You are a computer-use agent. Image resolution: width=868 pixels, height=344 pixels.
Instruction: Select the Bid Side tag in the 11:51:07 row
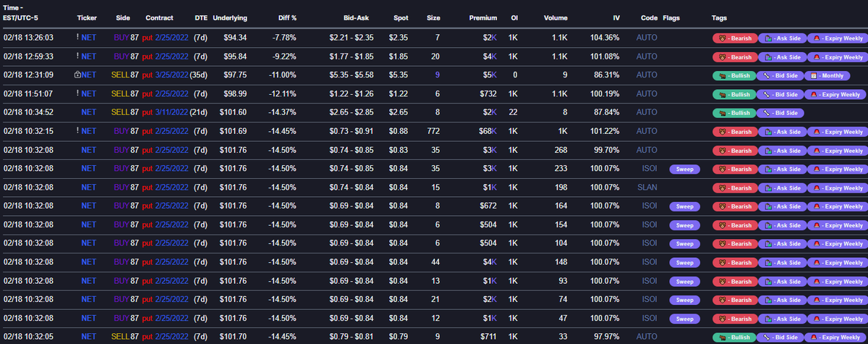(x=780, y=94)
